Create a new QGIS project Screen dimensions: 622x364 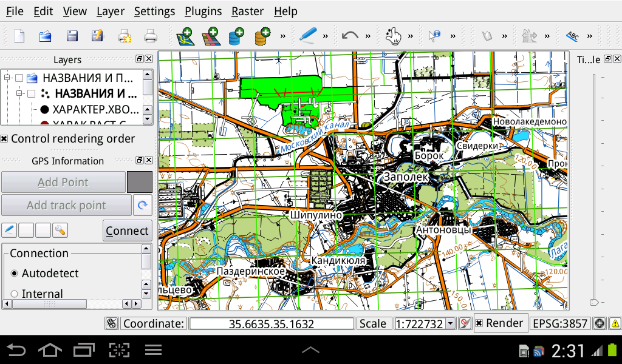[19, 35]
